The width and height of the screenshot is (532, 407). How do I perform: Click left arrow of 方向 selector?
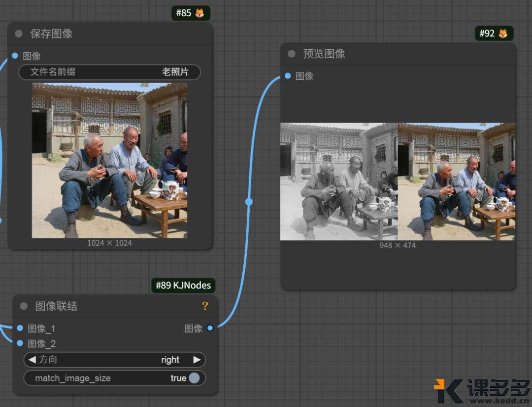pos(32,360)
